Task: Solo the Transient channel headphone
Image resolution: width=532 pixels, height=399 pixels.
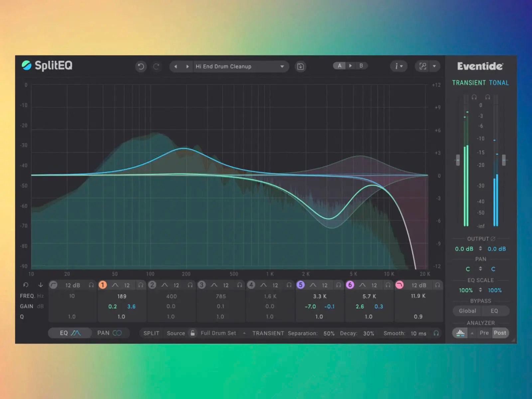Action: click(x=474, y=97)
